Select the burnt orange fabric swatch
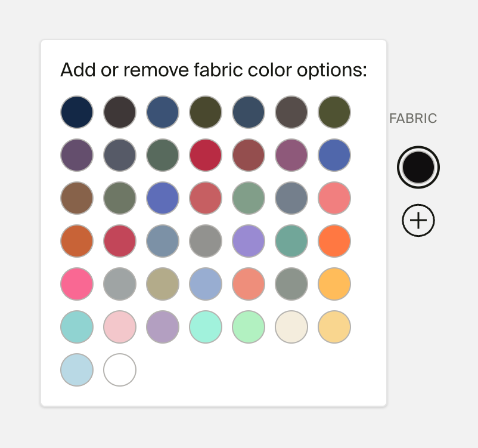Viewport: 478px width, 448px height. coord(76,241)
